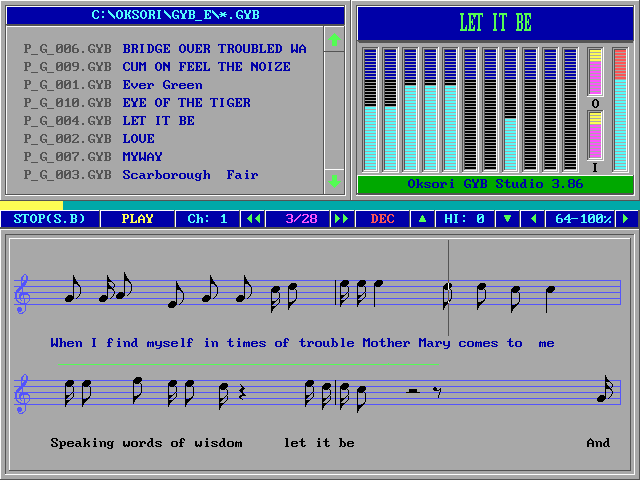The image size is (640, 480).
Task: Click the 'Mother Mary' lyric words
Action: (x=407, y=343)
